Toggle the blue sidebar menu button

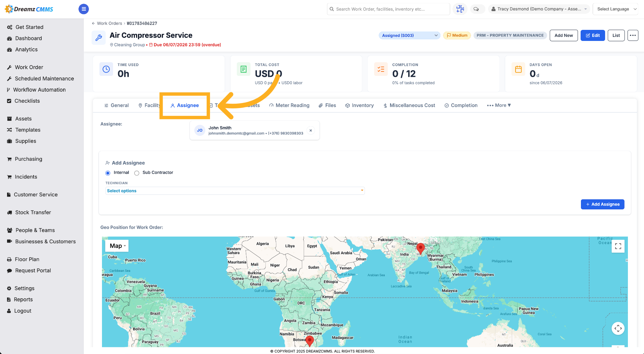84,9
